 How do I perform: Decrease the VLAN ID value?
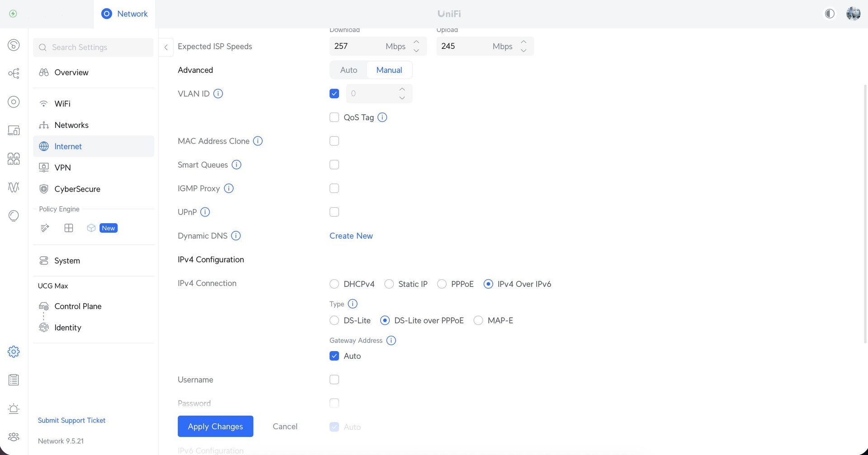pos(402,98)
